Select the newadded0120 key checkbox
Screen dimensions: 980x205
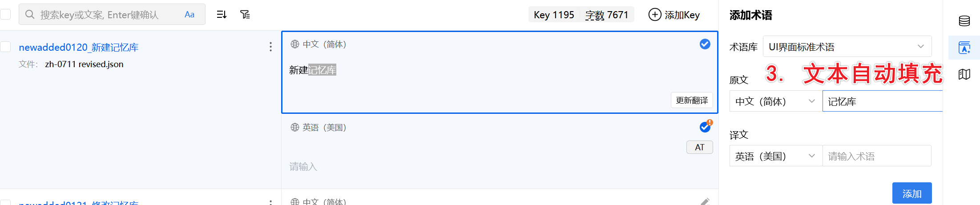click(6, 47)
